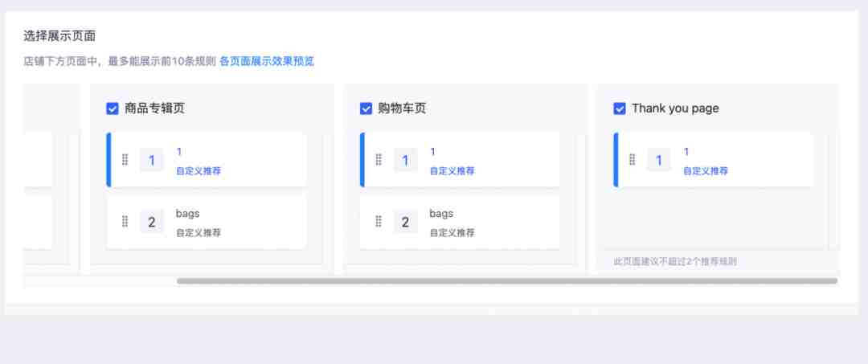This screenshot has width=868, height=364.
Task: Click drag handle of bags rule in 购物车页
Action: pos(379,222)
